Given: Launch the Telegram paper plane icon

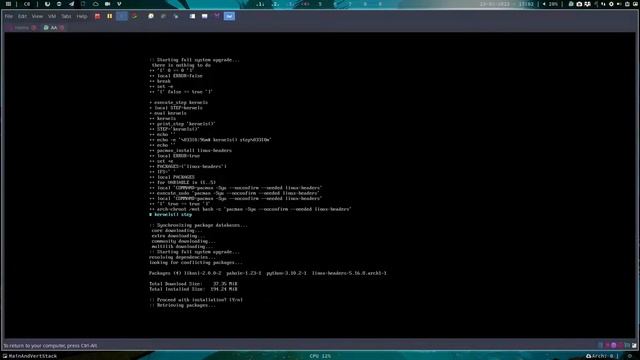Looking at the screenshot, I should pos(71,4).
